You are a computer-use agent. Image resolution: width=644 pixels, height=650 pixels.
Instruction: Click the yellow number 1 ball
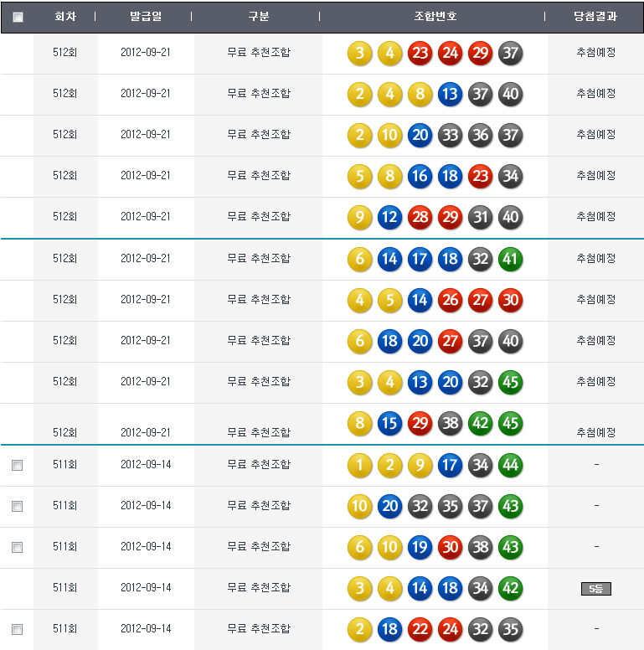359,464
